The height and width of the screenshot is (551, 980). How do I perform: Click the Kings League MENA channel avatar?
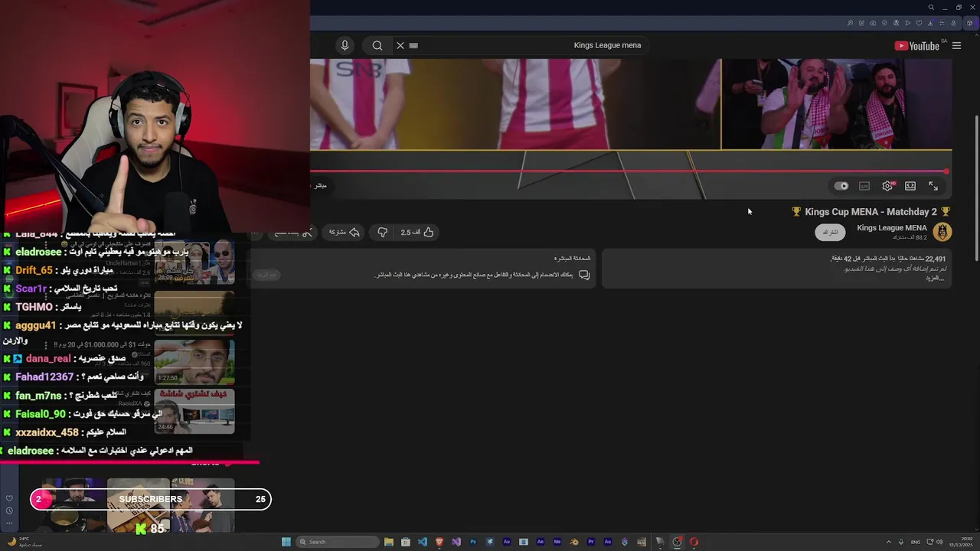942,232
